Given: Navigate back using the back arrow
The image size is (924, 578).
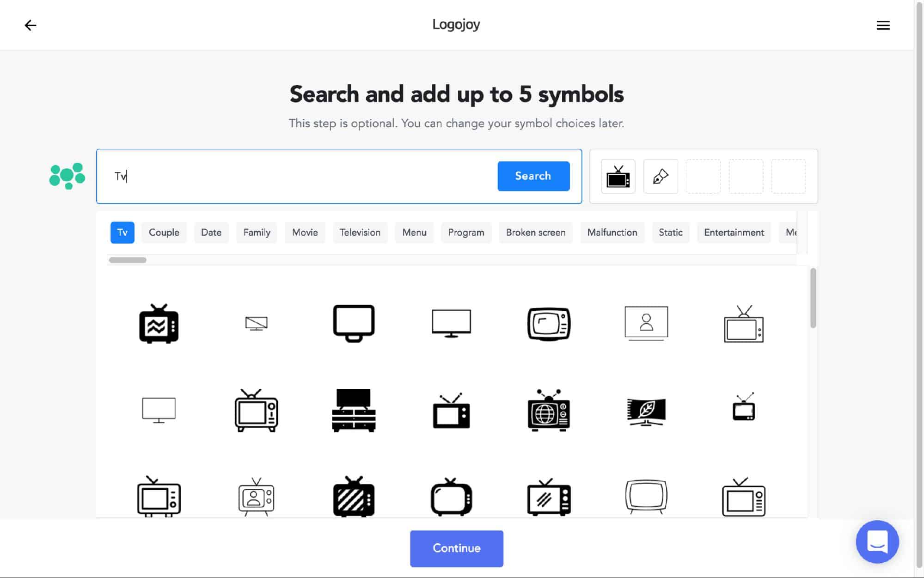Looking at the screenshot, I should [x=30, y=25].
